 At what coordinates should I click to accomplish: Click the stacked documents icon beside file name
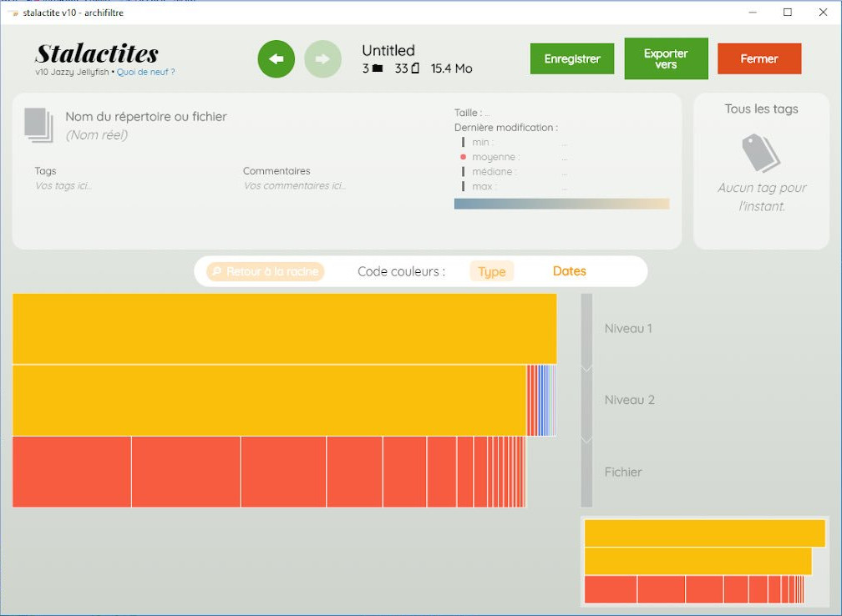[38, 125]
